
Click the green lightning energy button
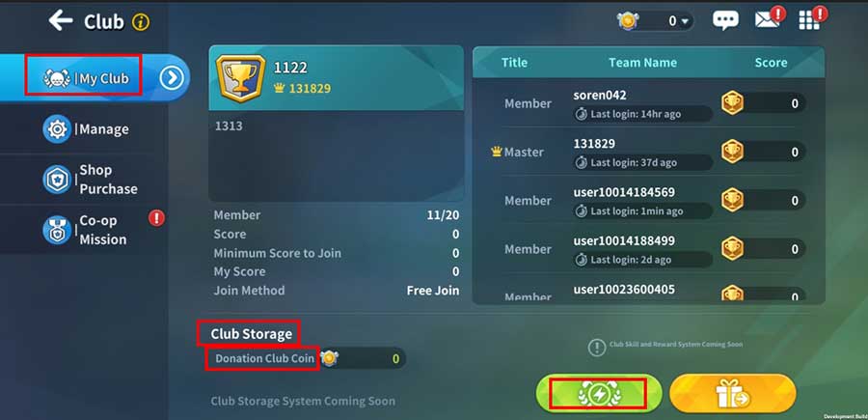pyautogui.click(x=599, y=394)
